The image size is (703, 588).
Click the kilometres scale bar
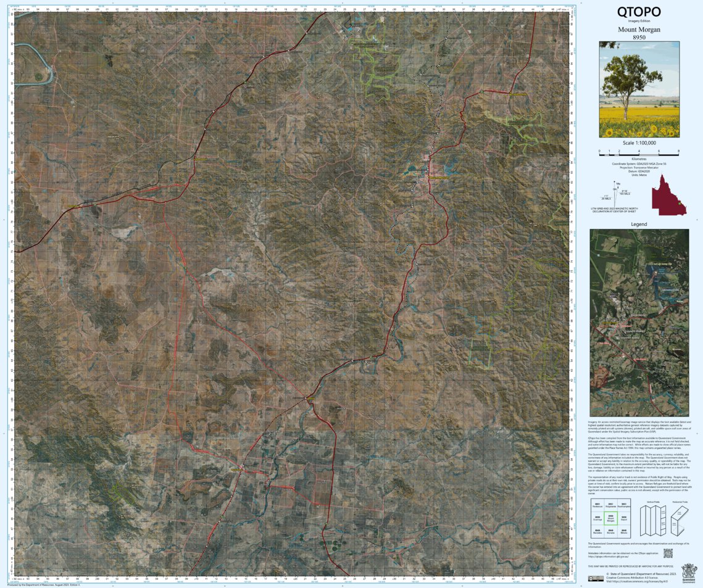[639, 155]
